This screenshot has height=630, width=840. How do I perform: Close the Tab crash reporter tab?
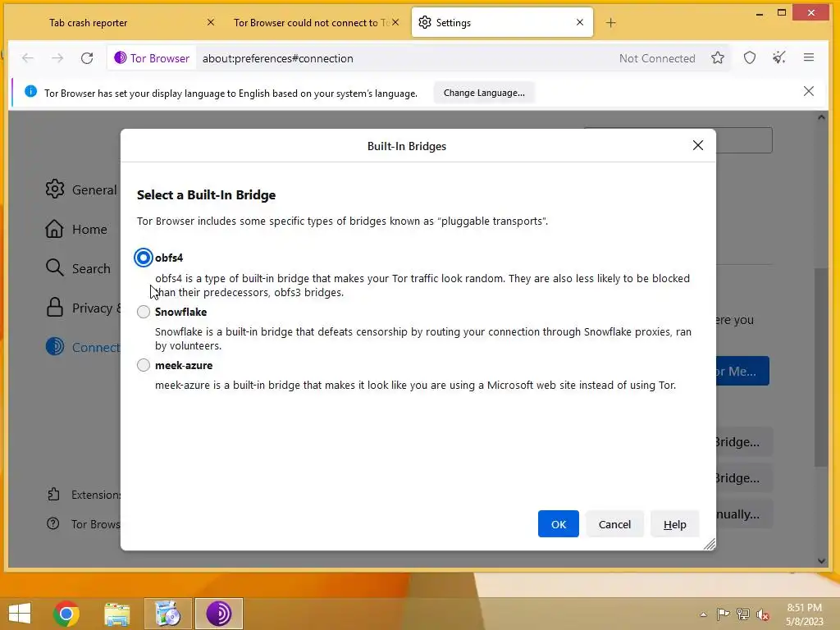pyautogui.click(x=211, y=22)
